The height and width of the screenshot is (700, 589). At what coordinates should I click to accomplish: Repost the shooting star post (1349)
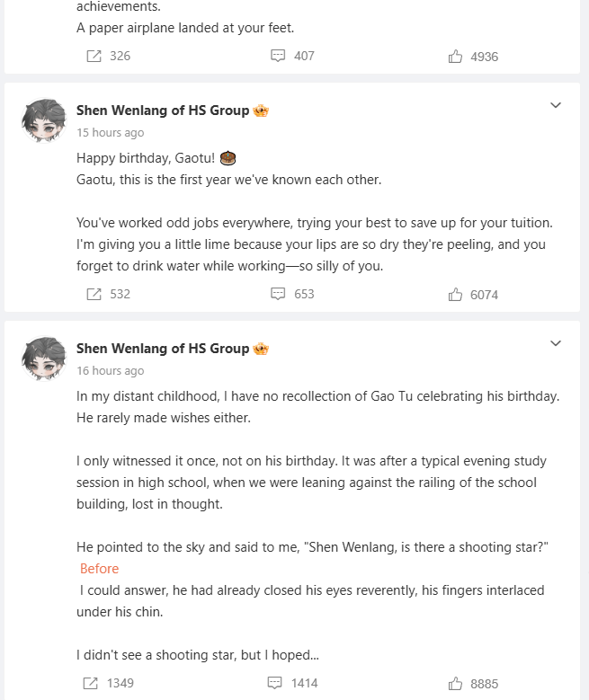[109, 683]
